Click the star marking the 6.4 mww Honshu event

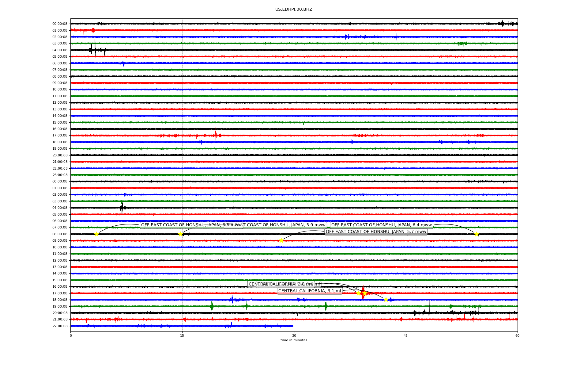pos(477,234)
